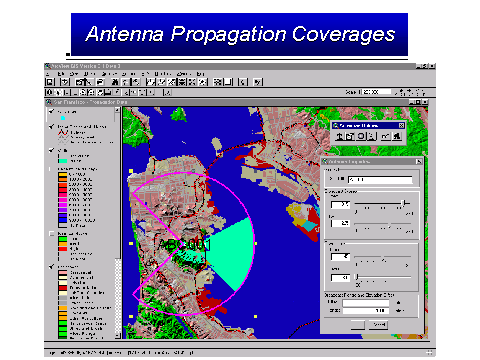Click the third icon in the floating antenna palette

click(x=361, y=136)
